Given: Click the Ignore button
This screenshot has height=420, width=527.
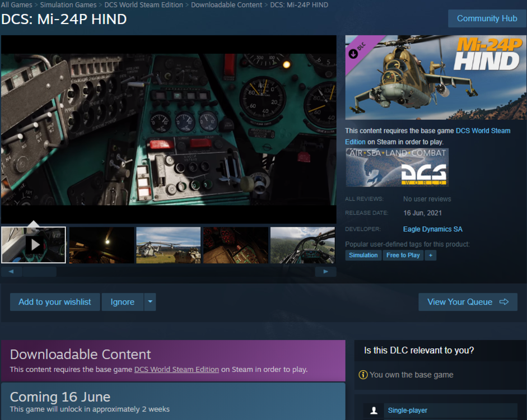Looking at the screenshot, I should tap(122, 302).
